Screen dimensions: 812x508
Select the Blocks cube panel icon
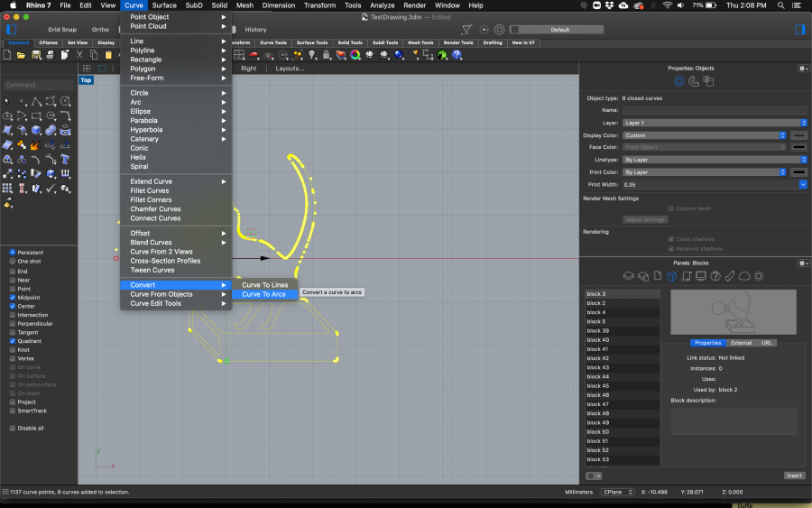(x=671, y=275)
